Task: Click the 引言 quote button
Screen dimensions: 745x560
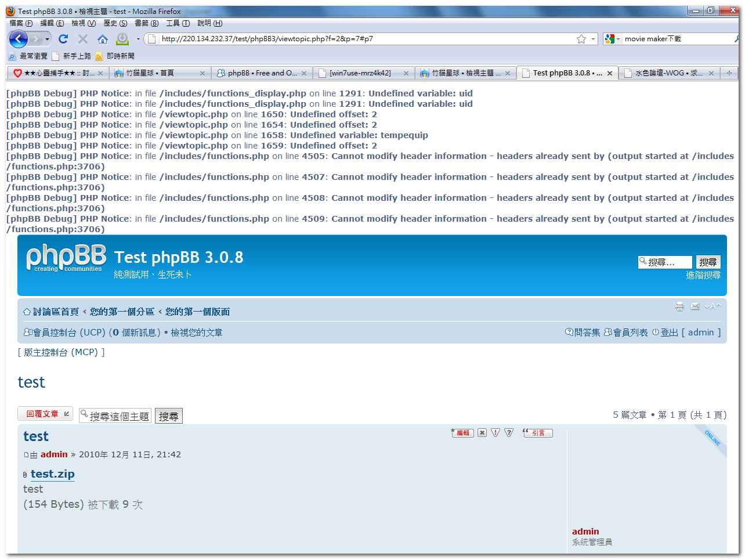Action: click(538, 433)
